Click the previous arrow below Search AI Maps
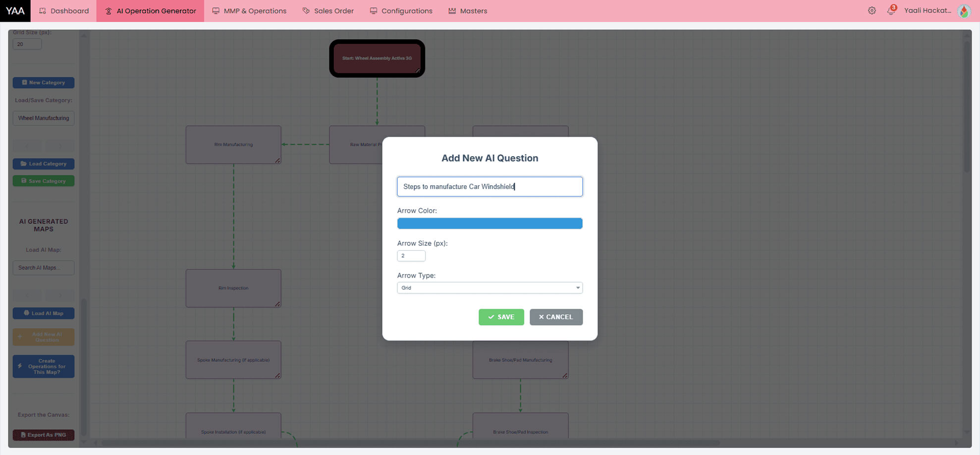The image size is (980, 455). click(27, 295)
